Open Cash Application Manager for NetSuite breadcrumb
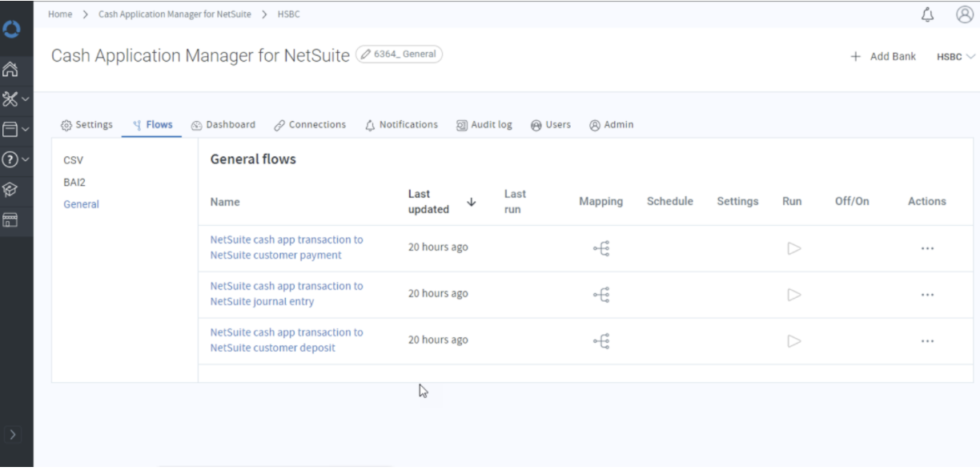The width and height of the screenshot is (980, 471). (175, 14)
